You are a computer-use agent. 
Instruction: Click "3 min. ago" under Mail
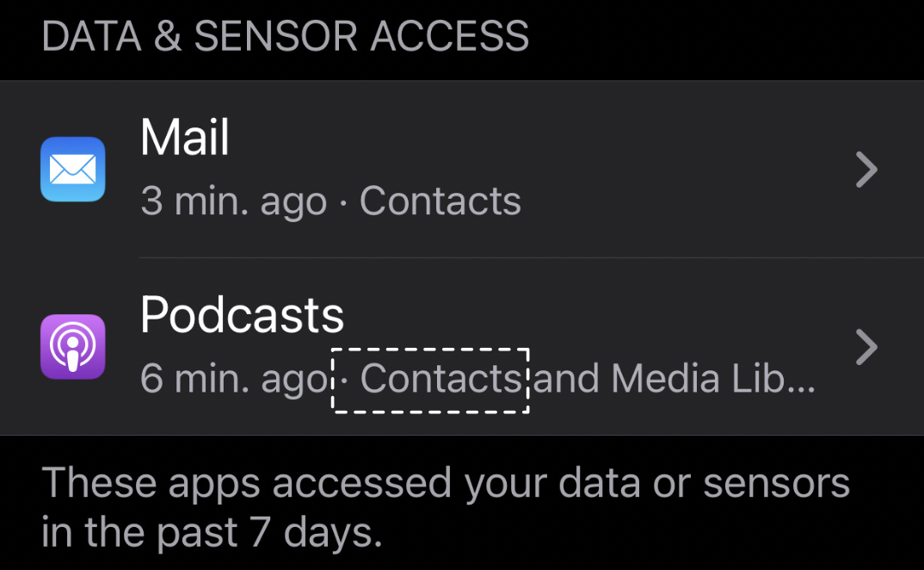pos(233,201)
